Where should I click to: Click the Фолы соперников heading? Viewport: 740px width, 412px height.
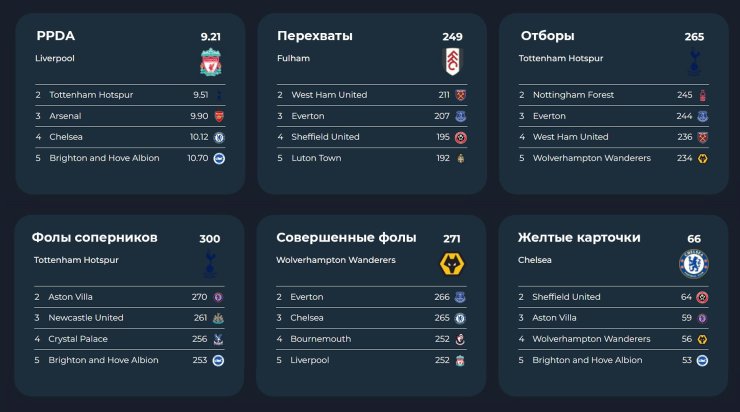94,237
